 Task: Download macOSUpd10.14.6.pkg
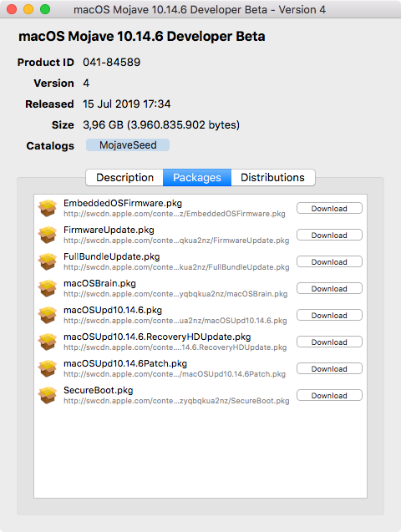329,316
